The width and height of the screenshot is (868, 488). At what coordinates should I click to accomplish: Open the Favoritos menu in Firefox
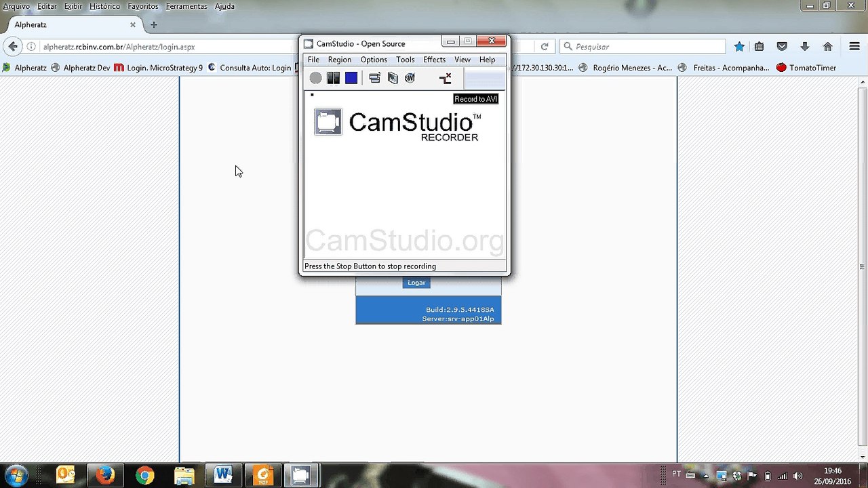click(x=143, y=6)
